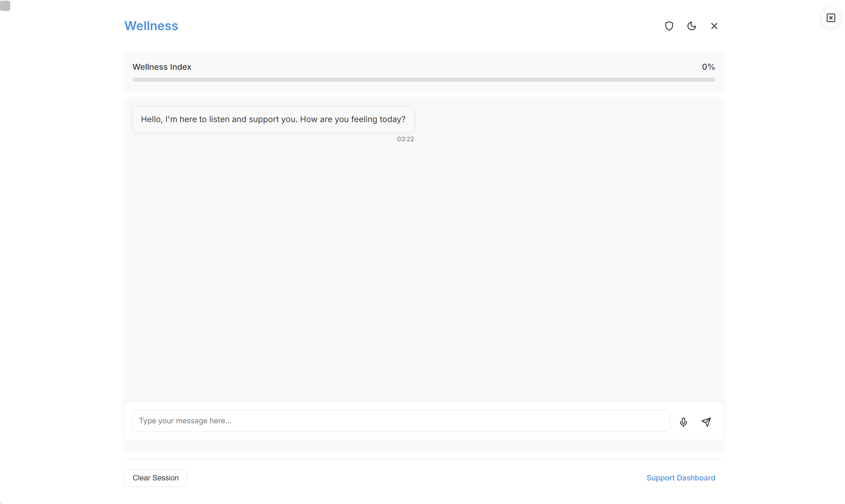Click the X icon in header
The width and height of the screenshot is (845, 504).
click(x=714, y=26)
